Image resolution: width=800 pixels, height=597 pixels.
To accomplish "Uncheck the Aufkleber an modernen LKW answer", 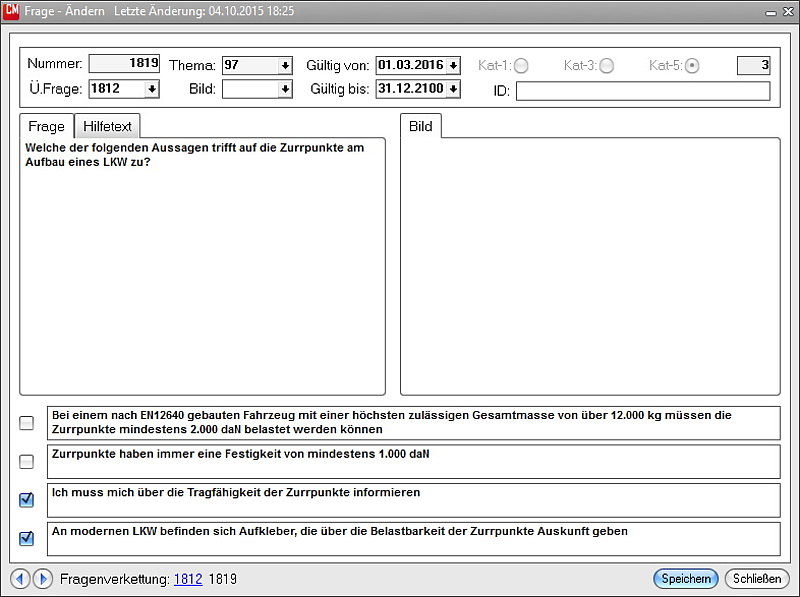I will click(27, 538).
